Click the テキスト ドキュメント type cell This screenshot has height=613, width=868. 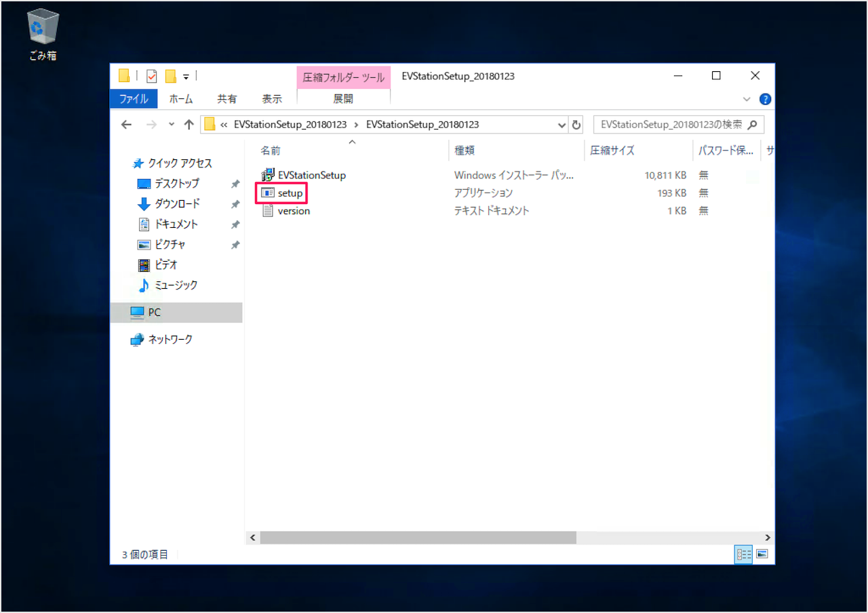(492, 211)
